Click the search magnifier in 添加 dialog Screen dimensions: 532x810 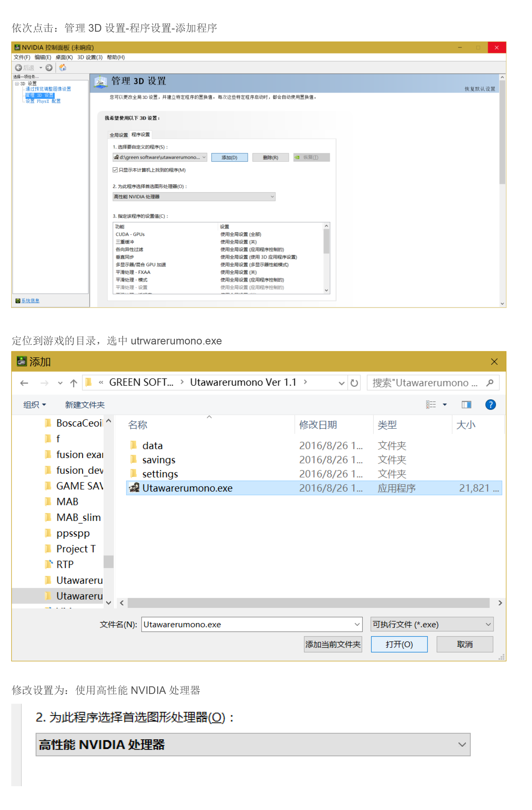pos(490,383)
